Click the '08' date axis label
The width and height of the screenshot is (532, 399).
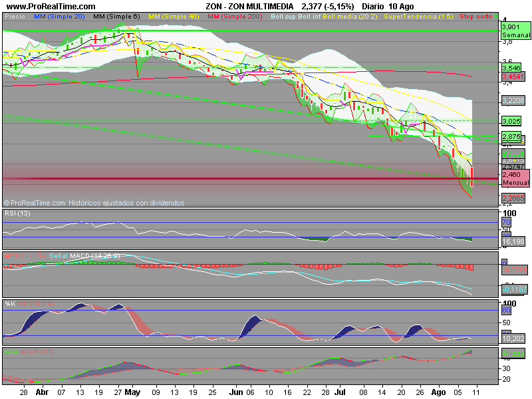coord(363,392)
